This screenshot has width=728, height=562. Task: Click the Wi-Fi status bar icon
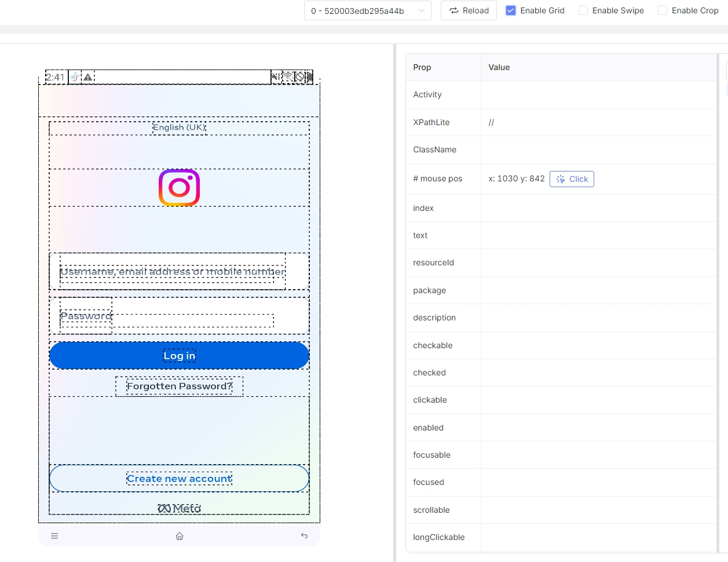[x=288, y=77]
